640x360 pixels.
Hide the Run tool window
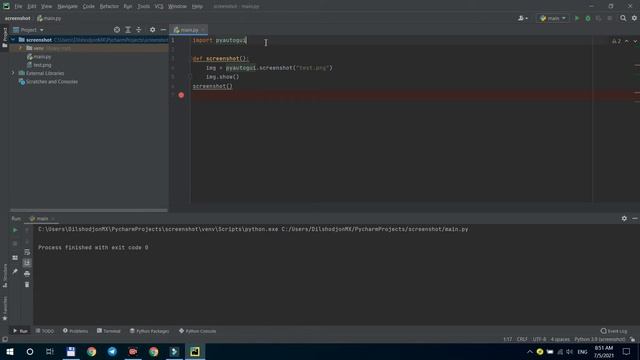(635, 219)
